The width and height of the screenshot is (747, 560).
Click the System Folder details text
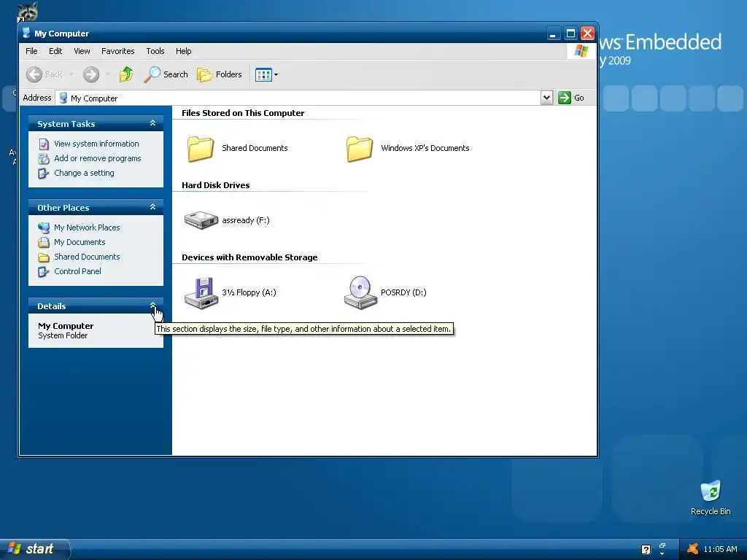(63, 335)
